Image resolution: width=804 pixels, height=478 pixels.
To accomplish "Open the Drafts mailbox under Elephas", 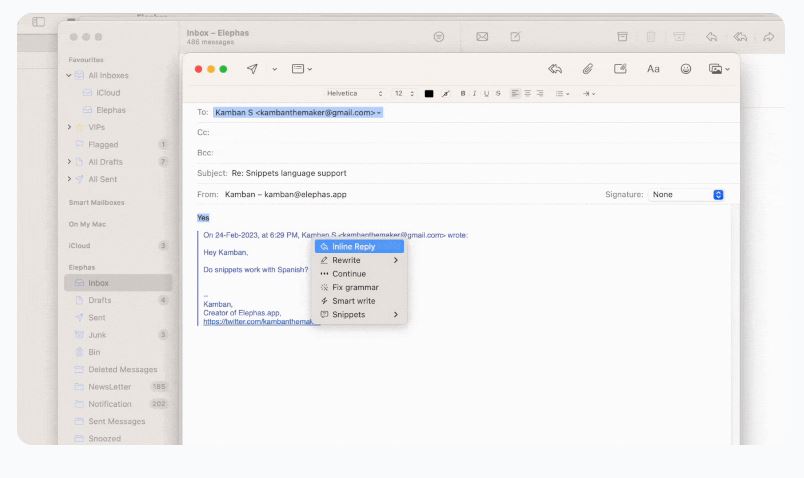I will pyautogui.click(x=118, y=300).
